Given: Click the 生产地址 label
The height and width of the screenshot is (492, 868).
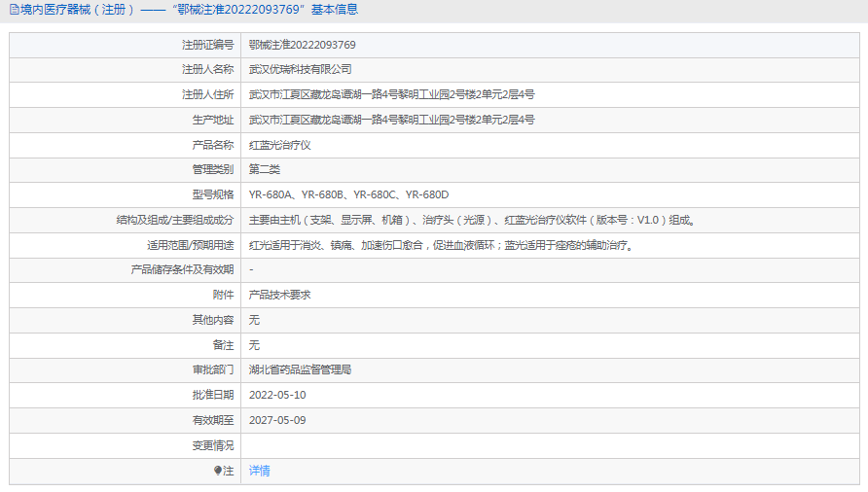Looking at the screenshot, I should click(212, 121).
